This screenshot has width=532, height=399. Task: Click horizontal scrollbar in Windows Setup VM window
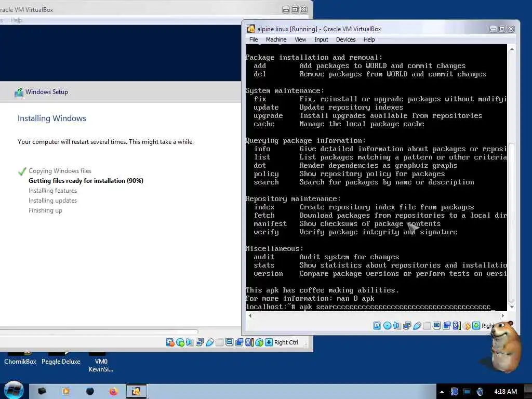pos(98,331)
